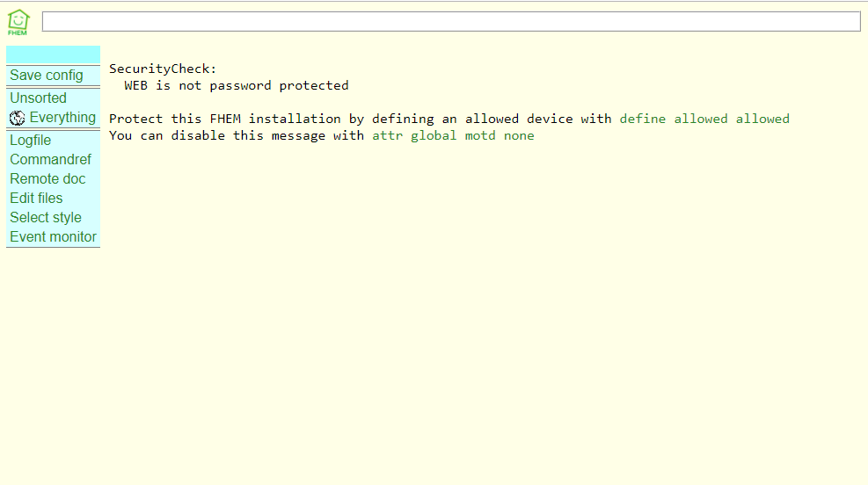Open the Select style menu
The image size is (868, 485).
point(46,217)
